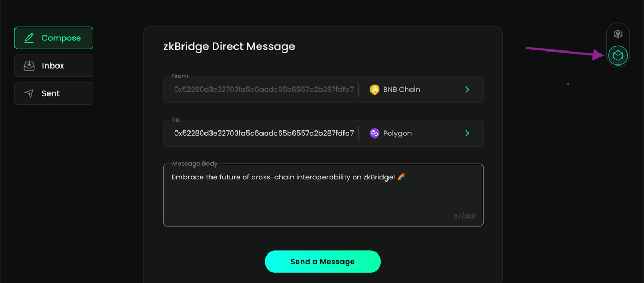Expand the To chain chevron arrow
Image resolution: width=644 pixels, height=283 pixels.
(467, 133)
